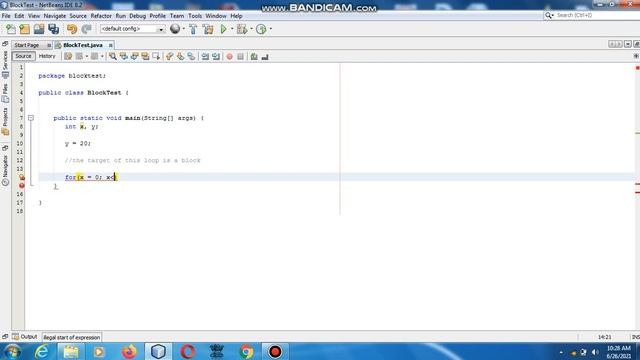Close the BlockTest.java tab
This screenshot has width=640, height=360.
coord(110,45)
